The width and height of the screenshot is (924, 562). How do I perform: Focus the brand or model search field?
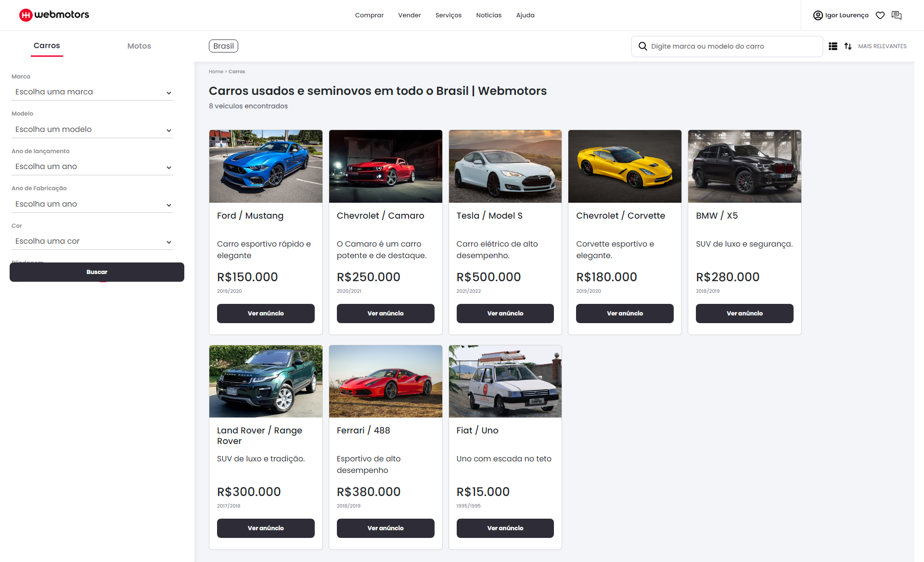click(727, 46)
